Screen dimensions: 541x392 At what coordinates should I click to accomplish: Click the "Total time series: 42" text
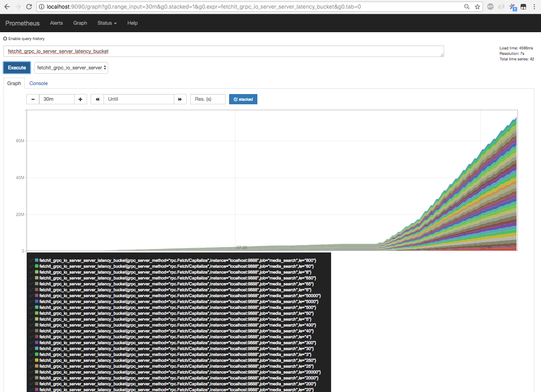pyautogui.click(x=517, y=59)
